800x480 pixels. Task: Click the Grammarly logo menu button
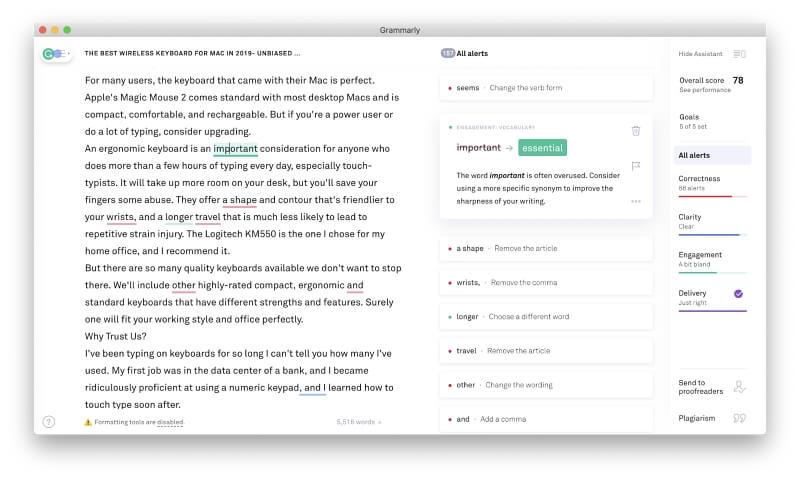[56, 54]
